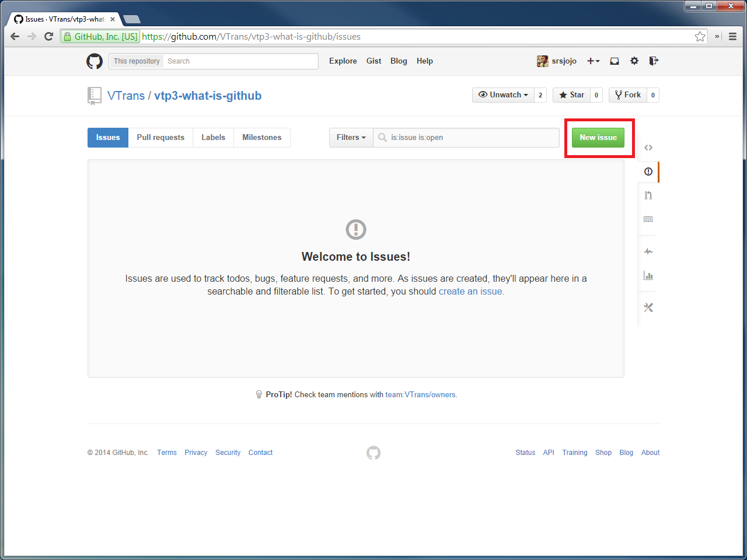Image resolution: width=747 pixels, height=560 pixels.
Task: Open vtp3-what-is-github repository link
Action: coord(208,96)
